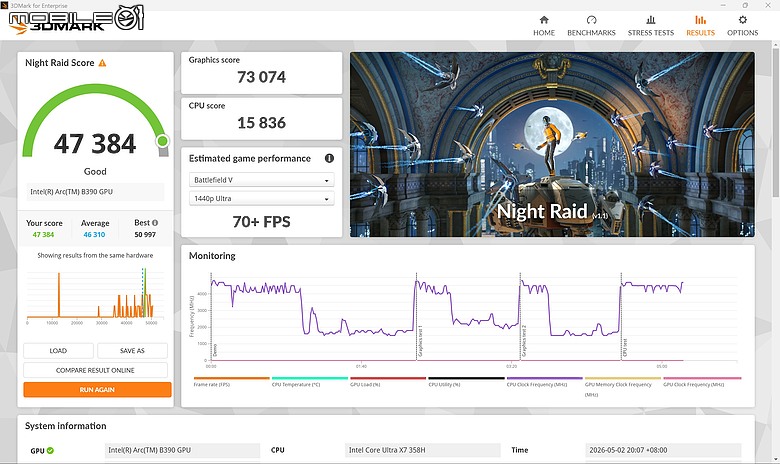Click the home house icon

click(x=544, y=20)
